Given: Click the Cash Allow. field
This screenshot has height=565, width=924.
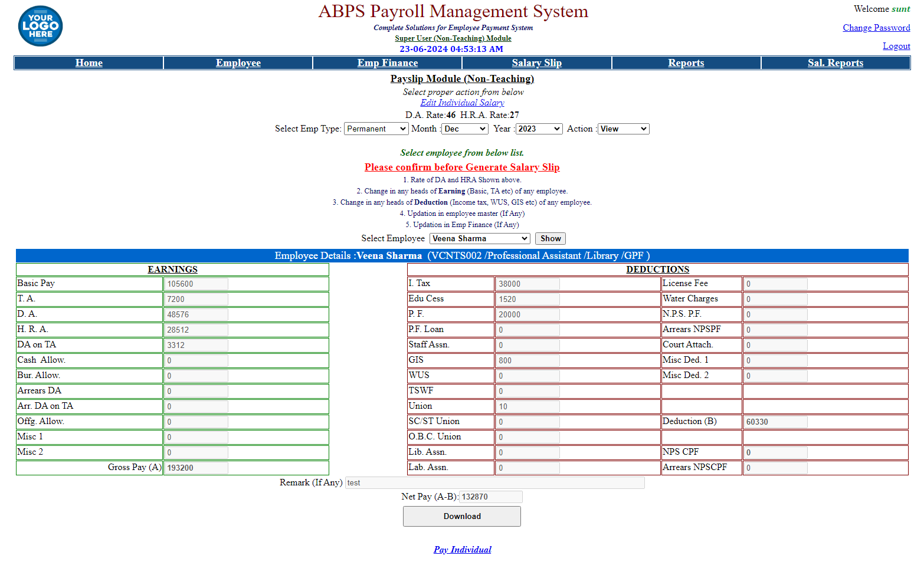Looking at the screenshot, I should pyautogui.click(x=196, y=360).
